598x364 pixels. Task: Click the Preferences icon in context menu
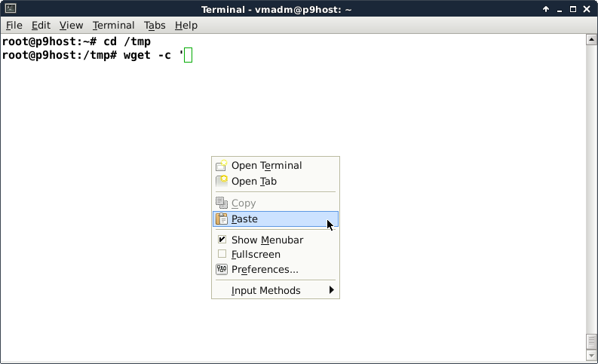[222, 269]
